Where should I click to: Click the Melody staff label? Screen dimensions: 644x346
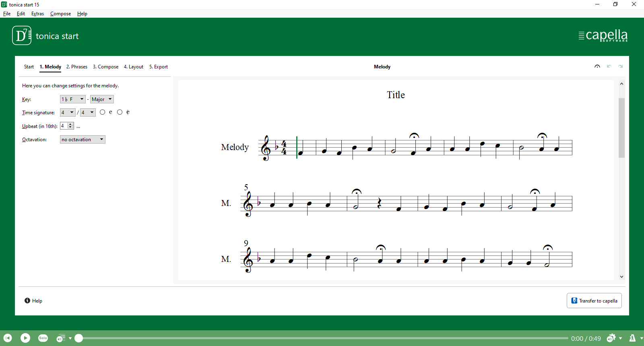tap(235, 147)
